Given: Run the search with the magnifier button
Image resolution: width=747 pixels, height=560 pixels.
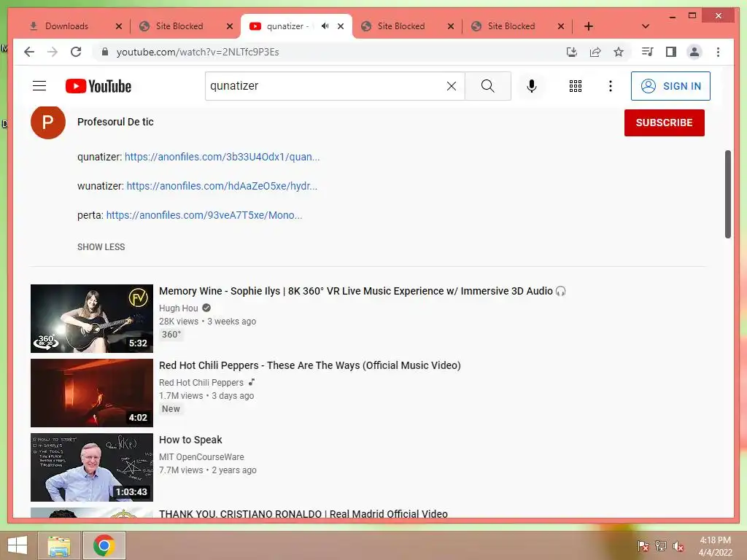Looking at the screenshot, I should tap(488, 86).
